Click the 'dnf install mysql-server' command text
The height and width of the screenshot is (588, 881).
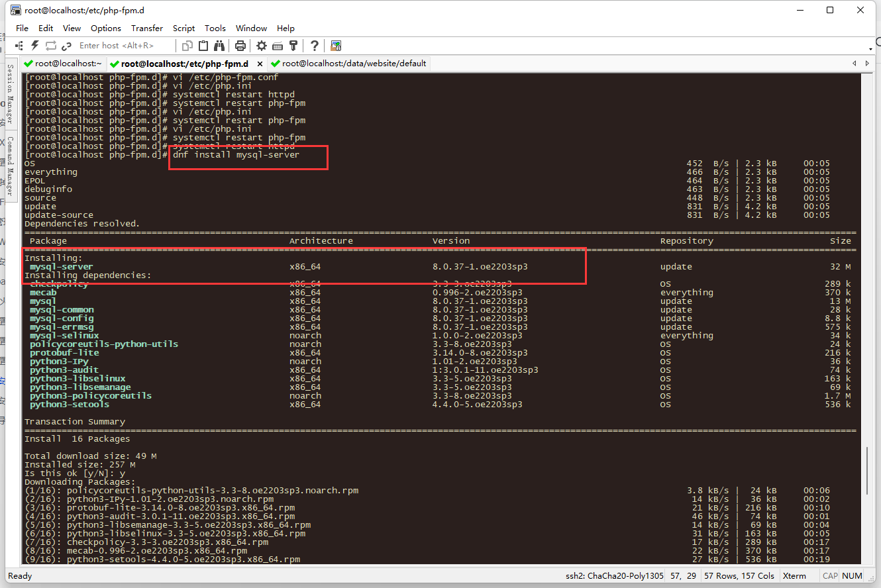(x=236, y=155)
